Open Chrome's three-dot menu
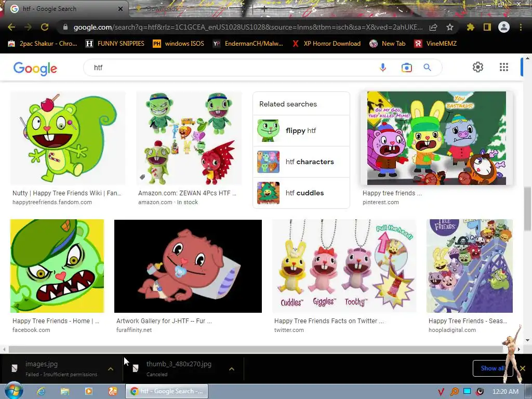This screenshot has height=399, width=532. pos(521,27)
